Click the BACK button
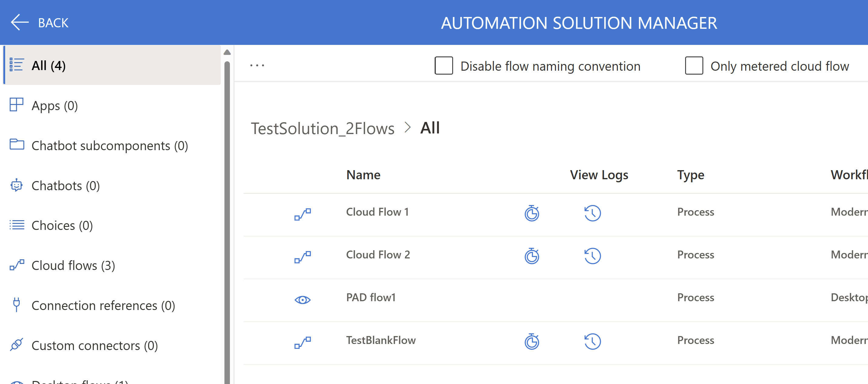This screenshot has height=384, width=868. (40, 22)
